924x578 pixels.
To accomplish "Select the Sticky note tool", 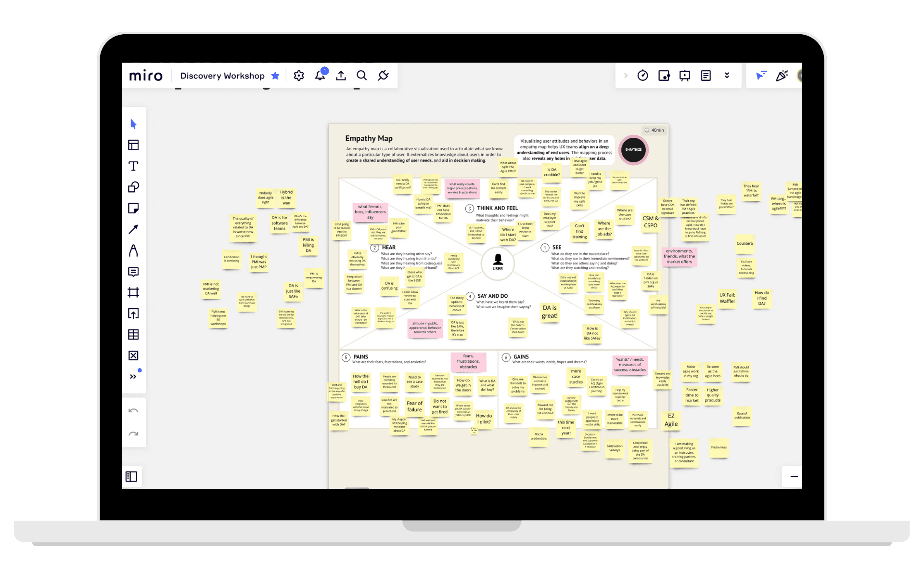I will (133, 208).
